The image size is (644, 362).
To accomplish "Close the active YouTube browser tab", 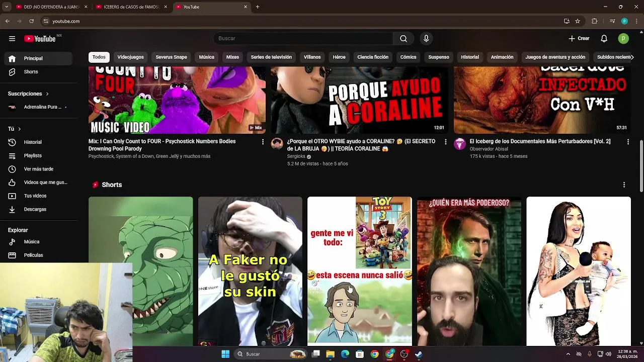I will coord(246,7).
